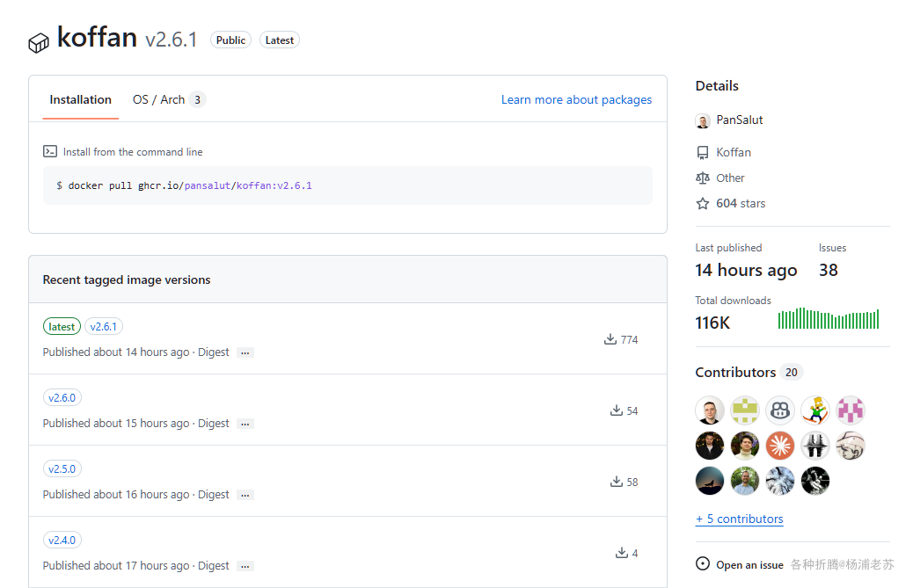Image resolution: width=913 pixels, height=588 pixels.
Task: Click Open an issue link
Action: click(749, 565)
